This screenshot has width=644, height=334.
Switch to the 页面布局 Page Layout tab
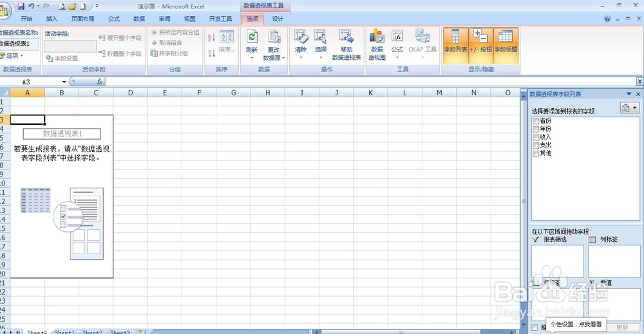[82, 19]
